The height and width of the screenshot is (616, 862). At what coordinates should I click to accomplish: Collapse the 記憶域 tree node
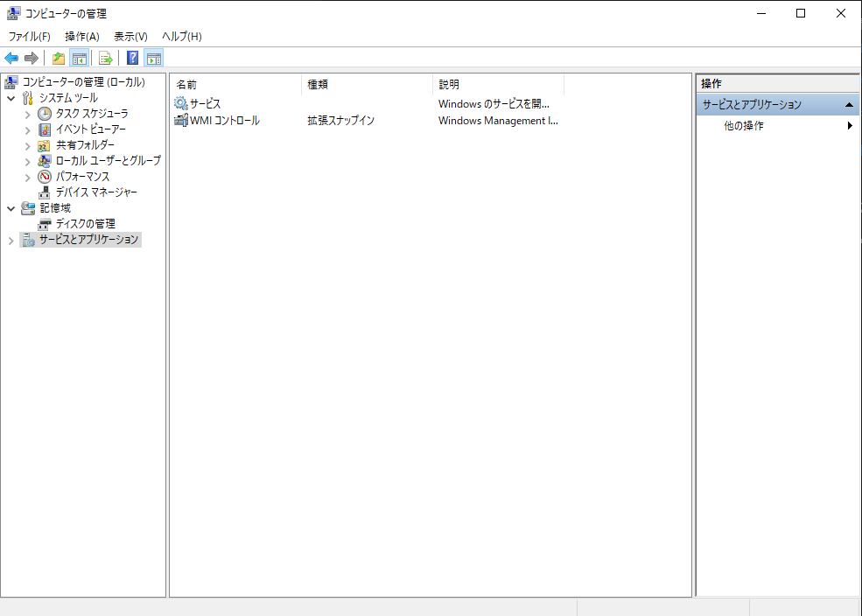(x=11, y=209)
